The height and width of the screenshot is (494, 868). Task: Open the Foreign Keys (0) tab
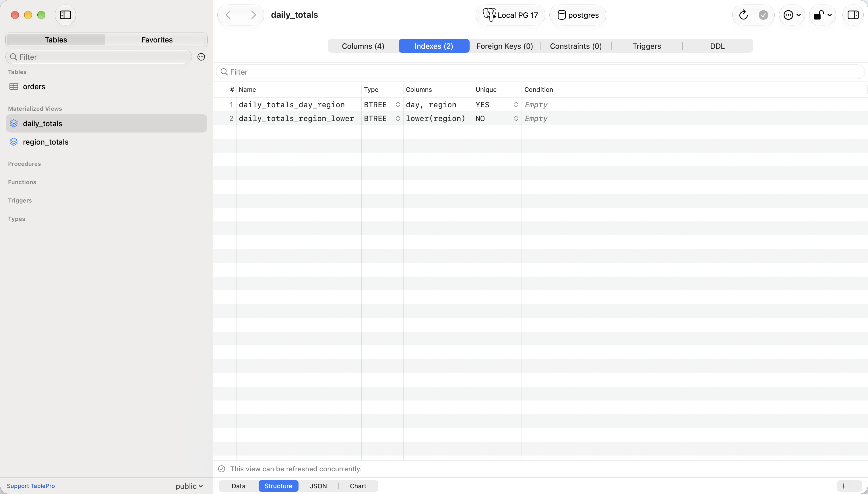pos(504,46)
